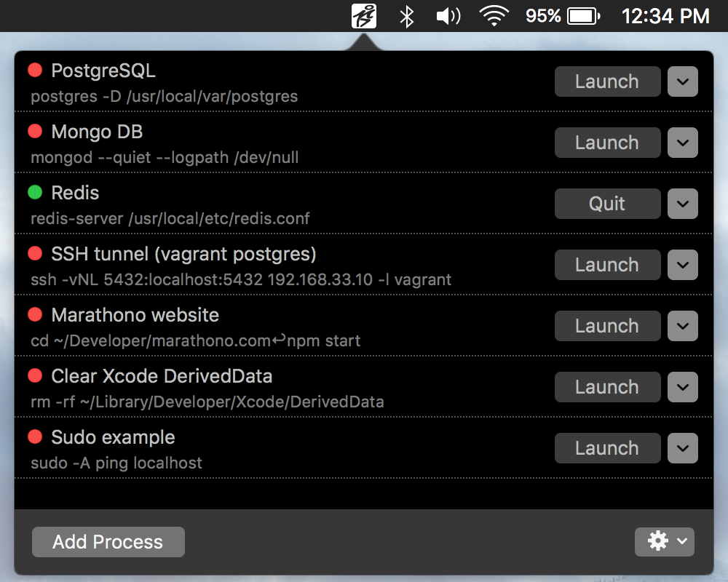Viewport: 728px width, 582px height.
Task: Expand Clear Xcode DerivedData options chevron
Action: click(x=683, y=387)
